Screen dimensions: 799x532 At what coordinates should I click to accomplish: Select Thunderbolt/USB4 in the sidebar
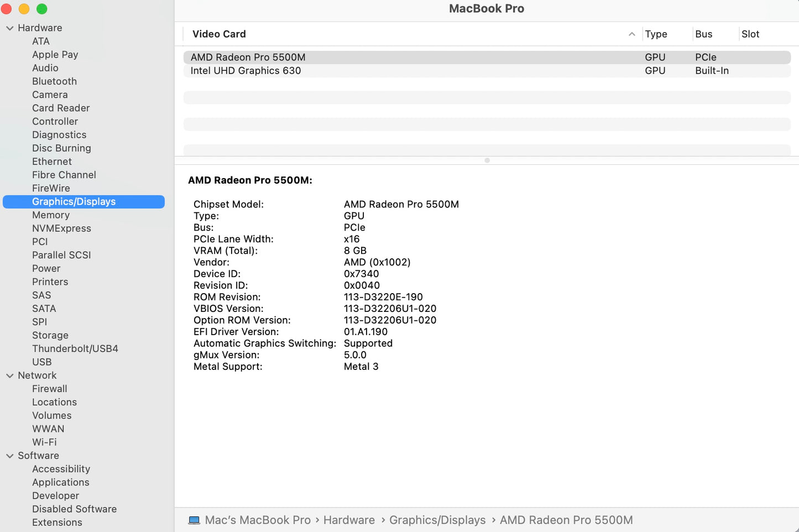(x=75, y=349)
